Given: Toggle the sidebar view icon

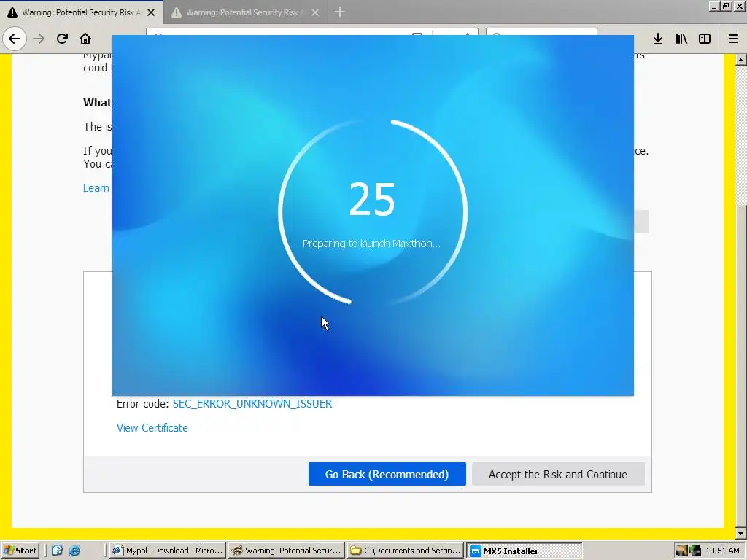Looking at the screenshot, I should click(x=705, y=39).
